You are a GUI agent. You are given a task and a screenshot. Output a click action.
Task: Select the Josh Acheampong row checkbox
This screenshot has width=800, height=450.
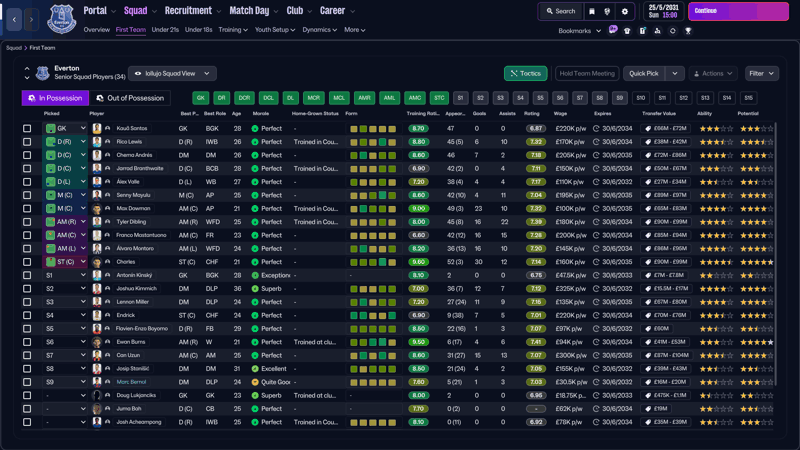27,422
